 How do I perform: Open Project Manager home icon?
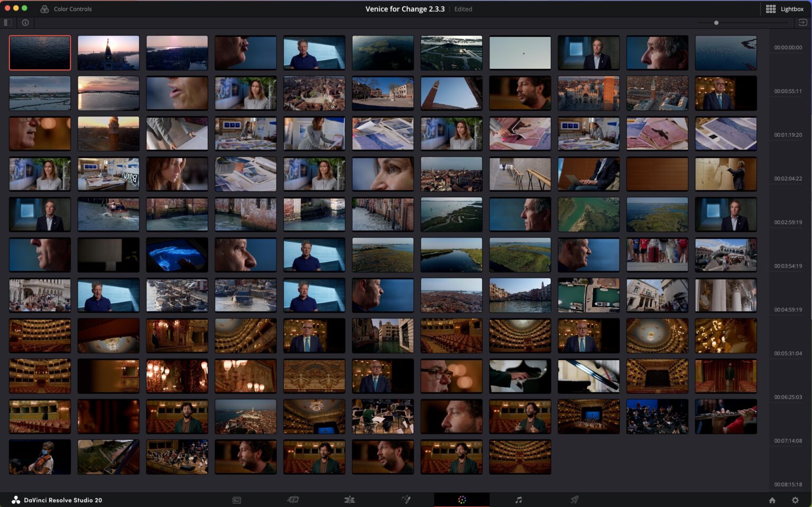tap(772, 500)
